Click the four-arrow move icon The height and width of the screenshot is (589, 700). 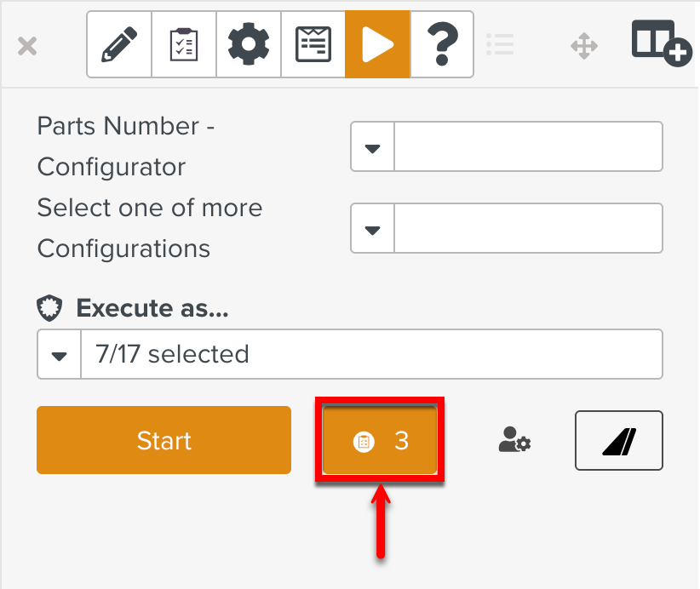(584, 45)
